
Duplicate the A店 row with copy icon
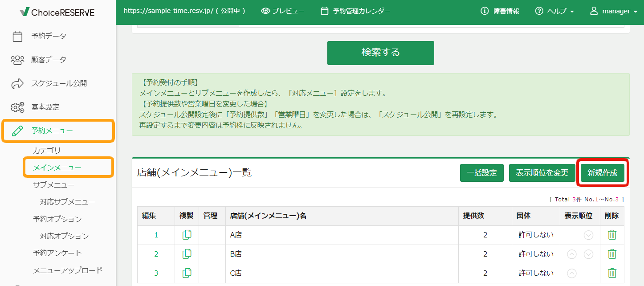click(x=187, y=235)
